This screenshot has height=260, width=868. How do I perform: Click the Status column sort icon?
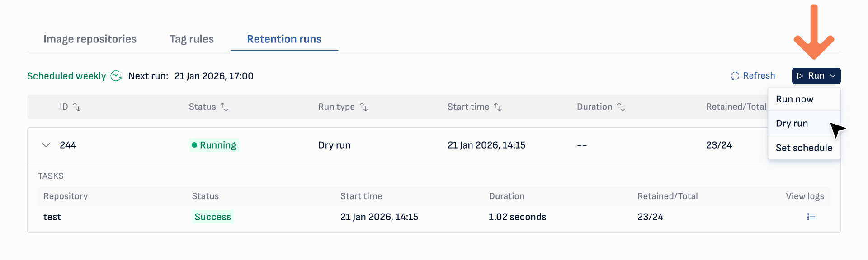[x=224, y=107]
